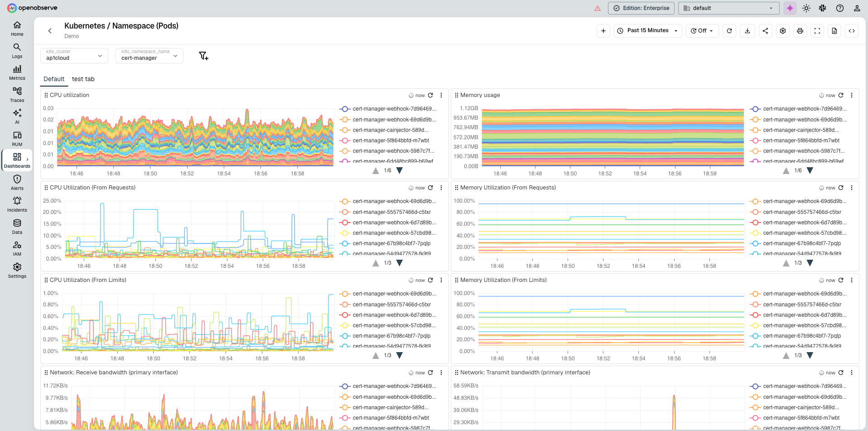Select the Default tab

pyautogui.click(x=54, y=79)
